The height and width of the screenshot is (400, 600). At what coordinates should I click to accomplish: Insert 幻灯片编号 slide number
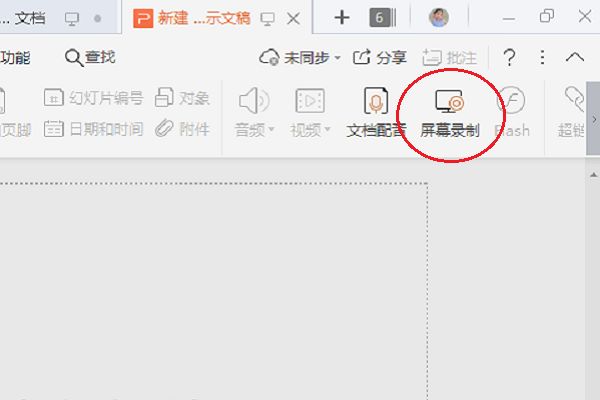coord(94,98)
